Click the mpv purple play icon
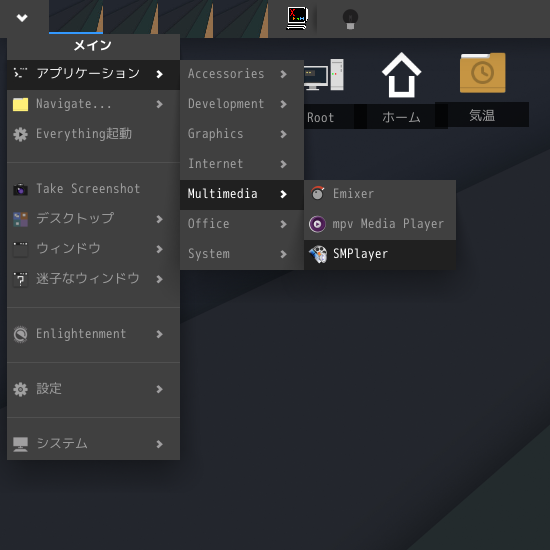550x550 pixels. pyautogui.click(x=317, y=224)
